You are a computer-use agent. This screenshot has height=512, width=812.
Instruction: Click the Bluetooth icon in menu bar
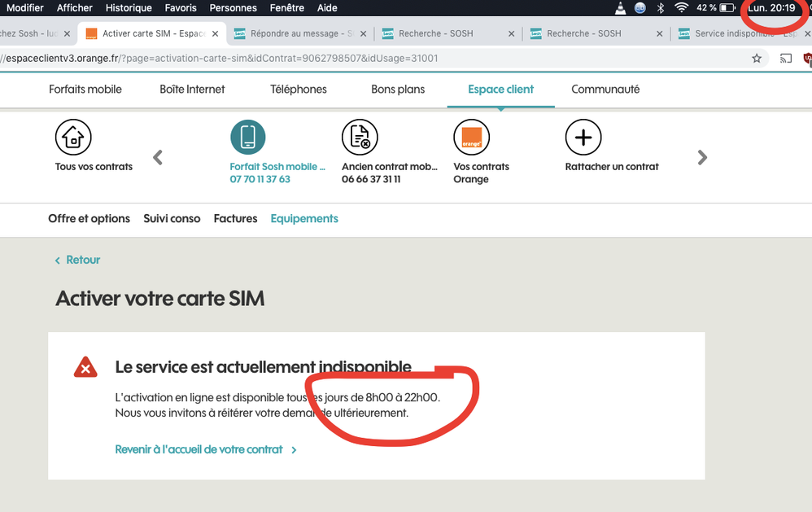coord(661,8)
